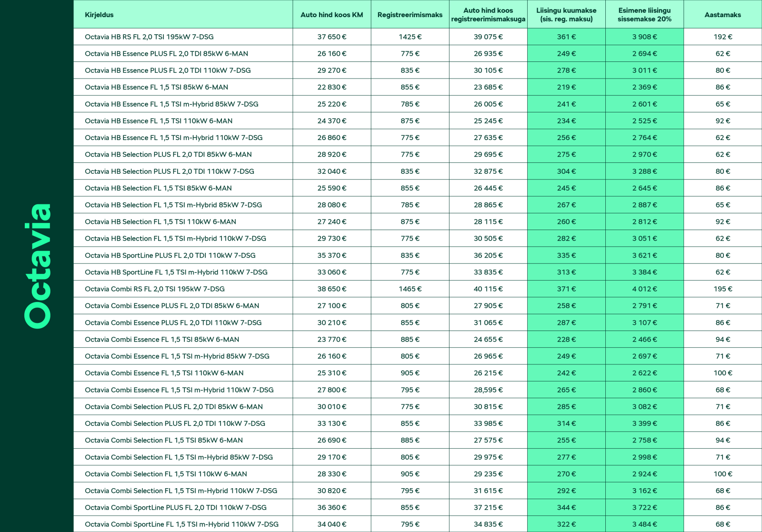762x532 pixels.
Task: Click the Liisingu kuumakse column header
Action: (566, 15)
